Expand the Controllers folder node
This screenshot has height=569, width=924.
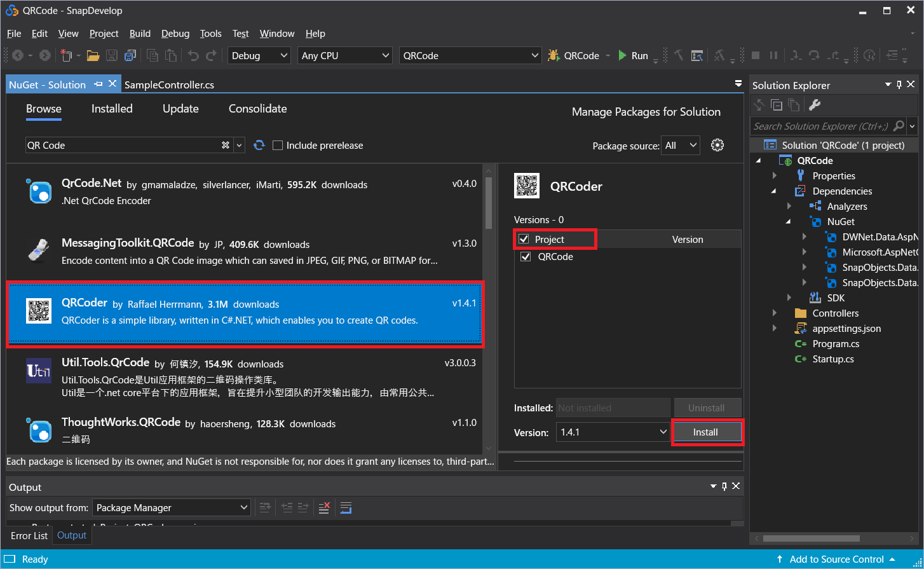pos(774,313)
